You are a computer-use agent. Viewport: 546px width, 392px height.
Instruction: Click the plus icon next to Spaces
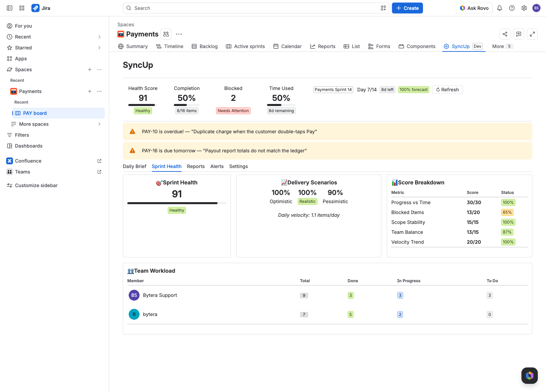tap(90, 70)
